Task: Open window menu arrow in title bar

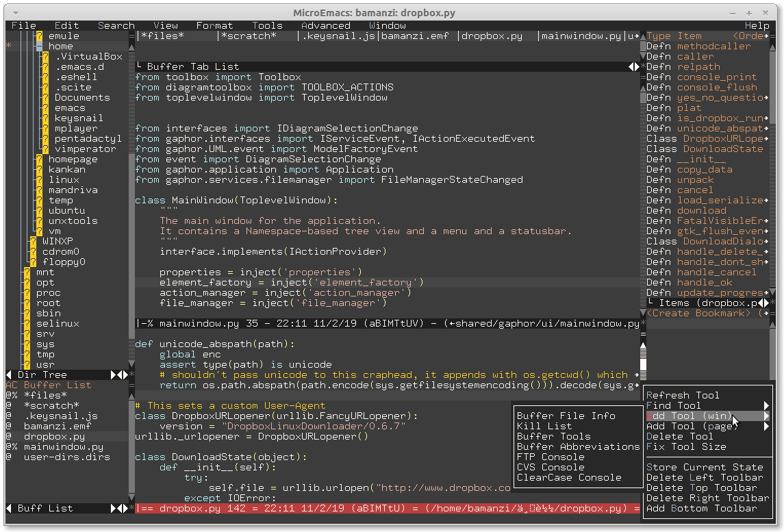Action: point(16,12)
